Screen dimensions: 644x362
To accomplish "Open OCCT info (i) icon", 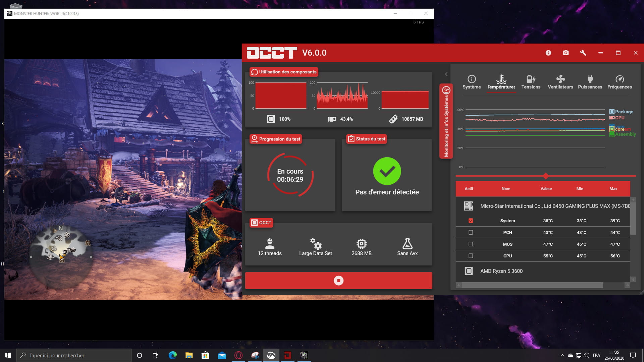I will [x=548, y=53].
